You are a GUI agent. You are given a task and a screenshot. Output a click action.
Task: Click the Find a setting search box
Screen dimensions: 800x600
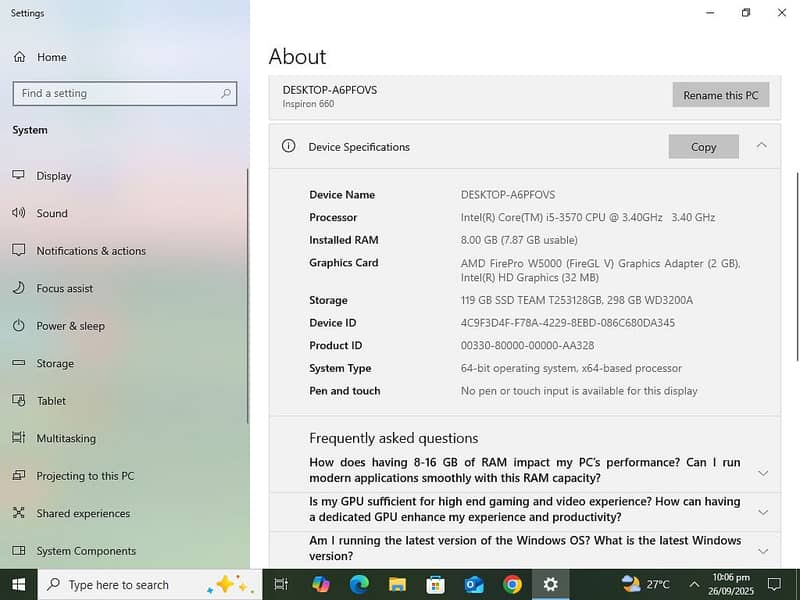(x=124, y=93)
